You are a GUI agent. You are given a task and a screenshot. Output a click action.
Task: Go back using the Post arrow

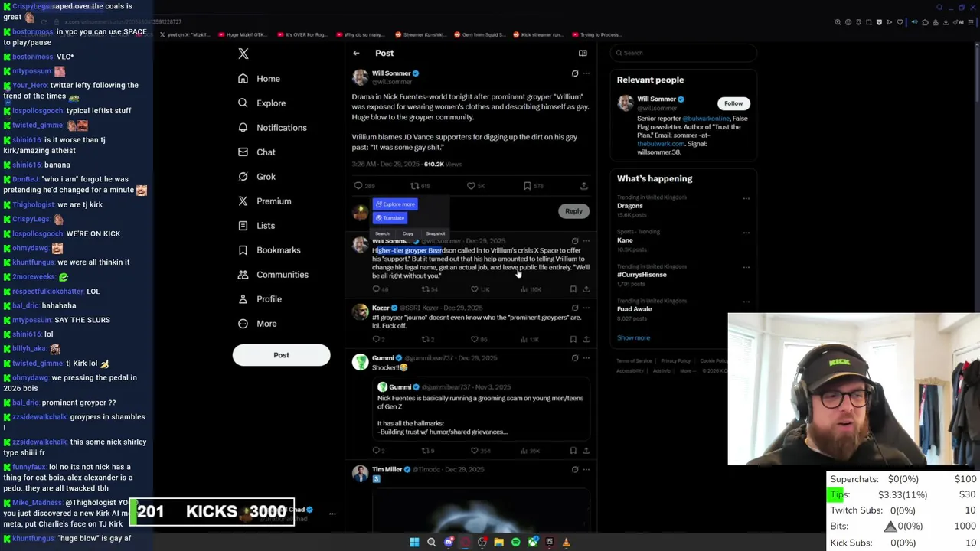[356, 53]
